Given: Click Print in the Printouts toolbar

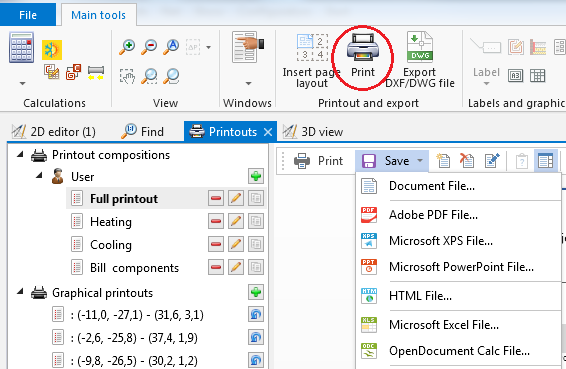Looking at the screenshot, I should [318, 161].
